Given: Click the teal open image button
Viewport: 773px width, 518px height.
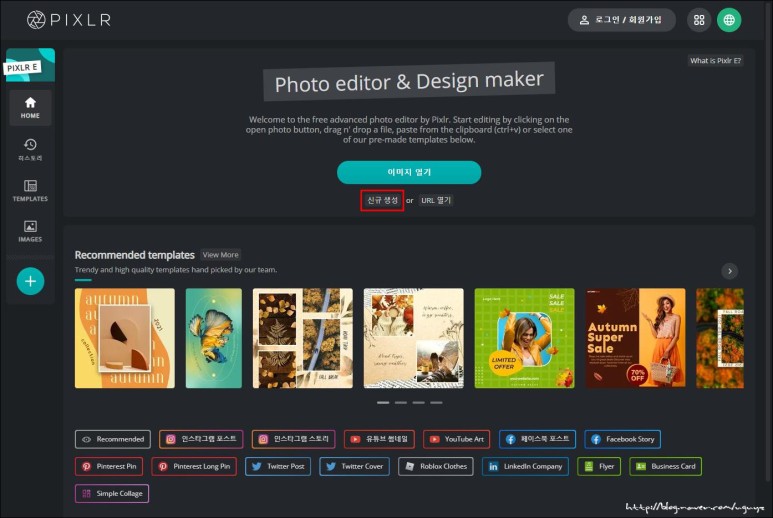Looking at the screenshot, I should click(x=409, y=172).
